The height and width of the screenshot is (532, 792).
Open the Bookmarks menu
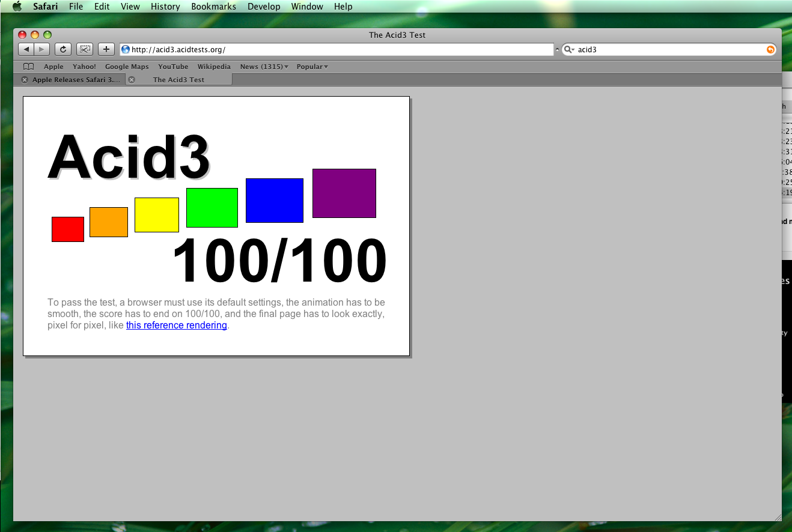tap(213, 7)
